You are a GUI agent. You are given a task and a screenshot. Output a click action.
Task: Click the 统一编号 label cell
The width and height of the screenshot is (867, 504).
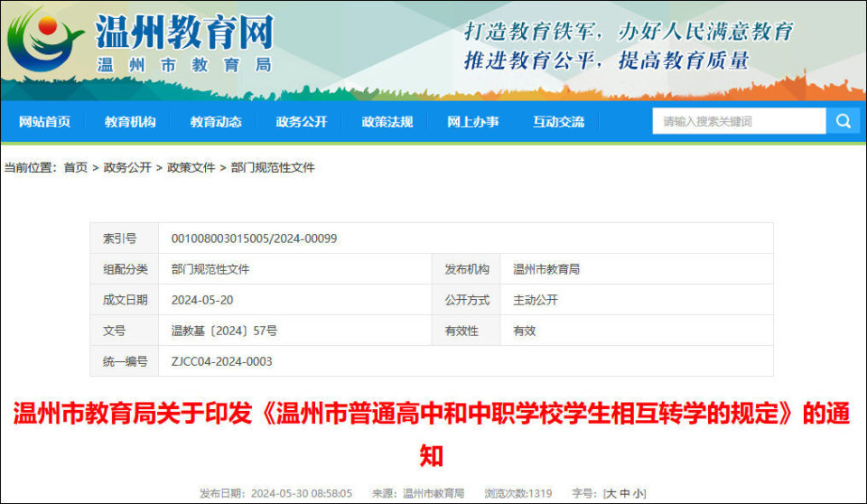coord(125,361)
